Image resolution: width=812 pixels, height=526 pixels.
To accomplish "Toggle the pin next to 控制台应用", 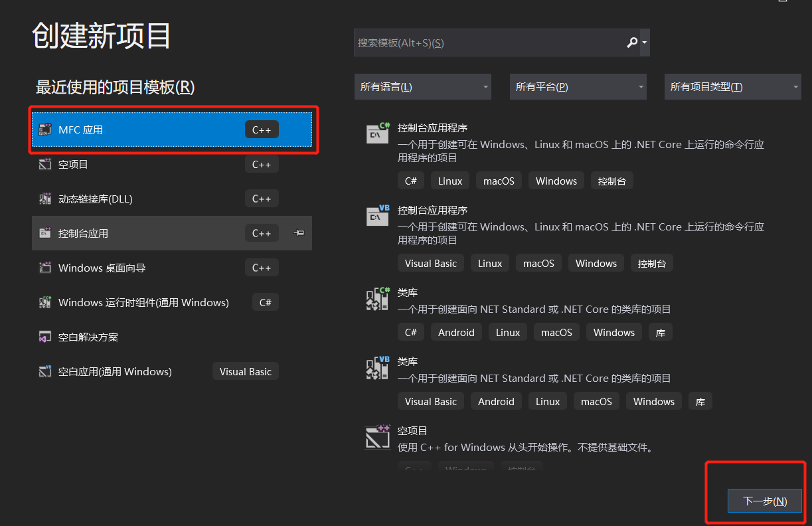I will tap(299, 233).
